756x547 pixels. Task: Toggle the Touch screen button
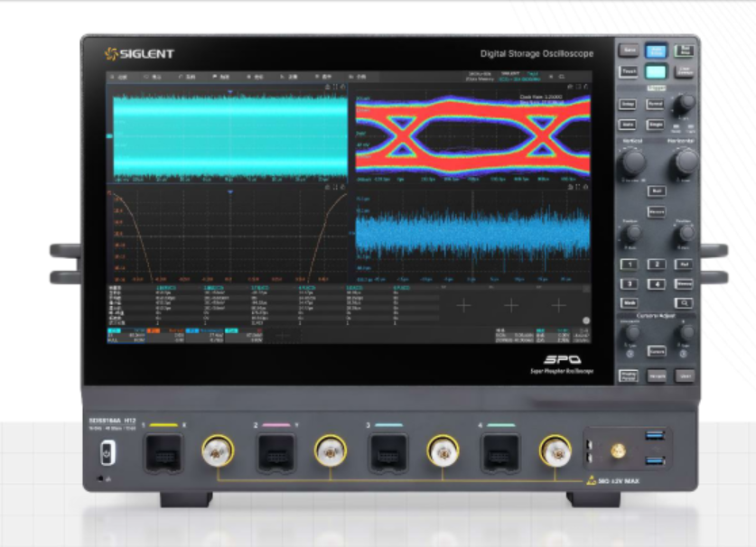pos(629,72)
